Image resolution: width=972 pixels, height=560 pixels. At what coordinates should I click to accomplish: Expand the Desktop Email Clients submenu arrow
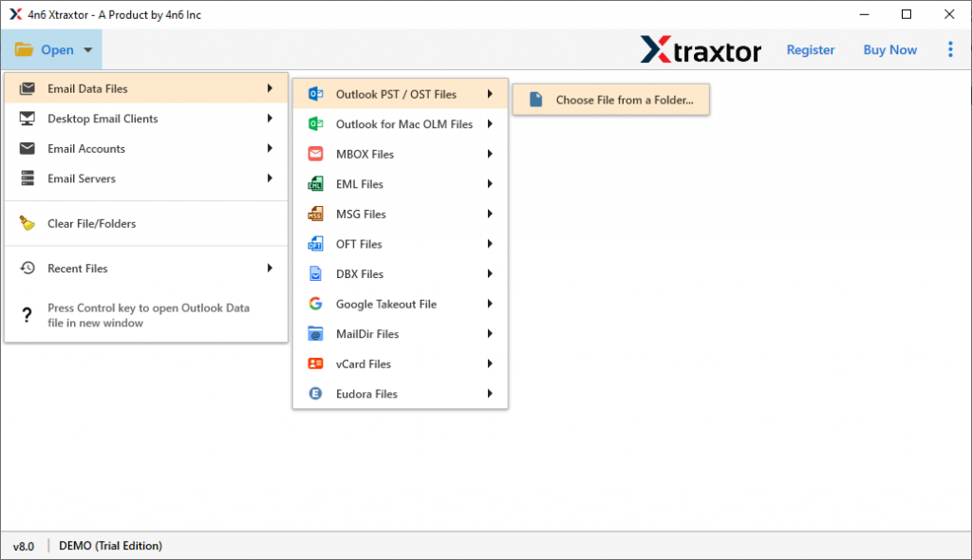click(270, 119)
